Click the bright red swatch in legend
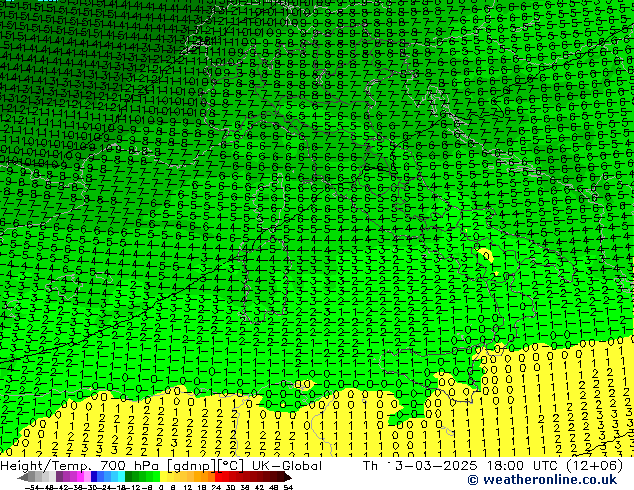Screen dimensions: 634x490 point(218,477)
